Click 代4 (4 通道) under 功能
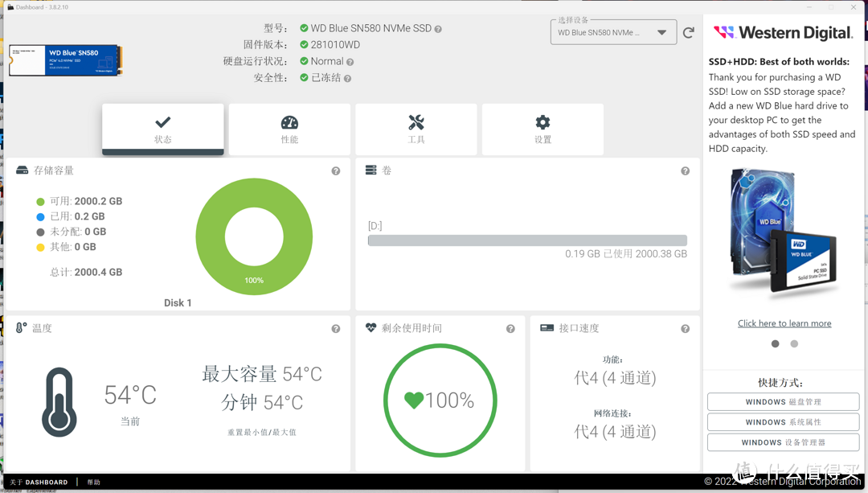 pyautogui.click(x=615, y=378)
